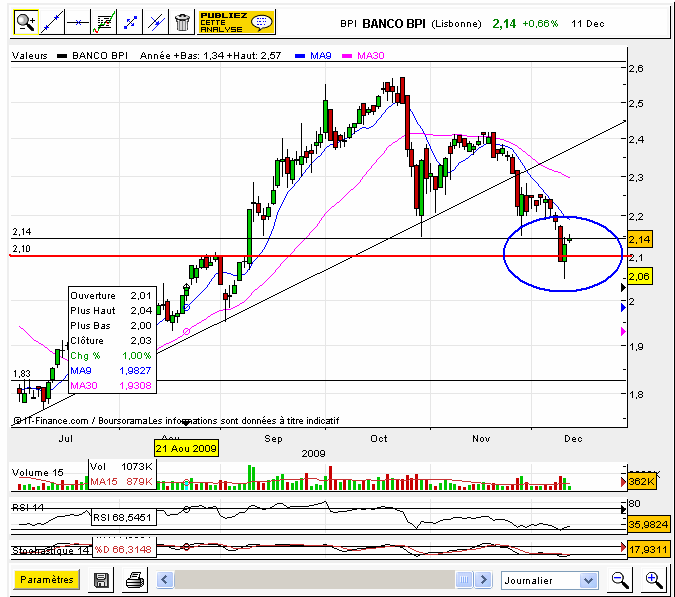Image resolution: width=675 pixels, height=597 pixels.
Task: Click the red volume marker arrow
Action: tap(623, 482)
